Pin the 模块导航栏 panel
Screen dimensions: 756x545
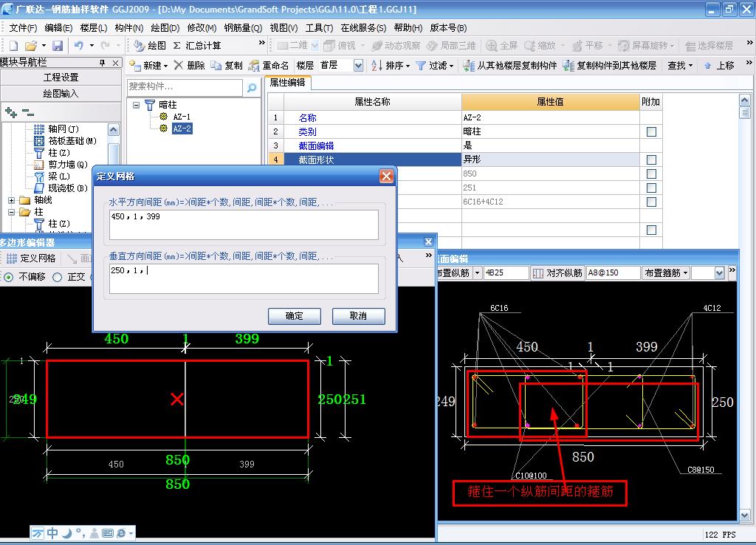click(102, 63)
